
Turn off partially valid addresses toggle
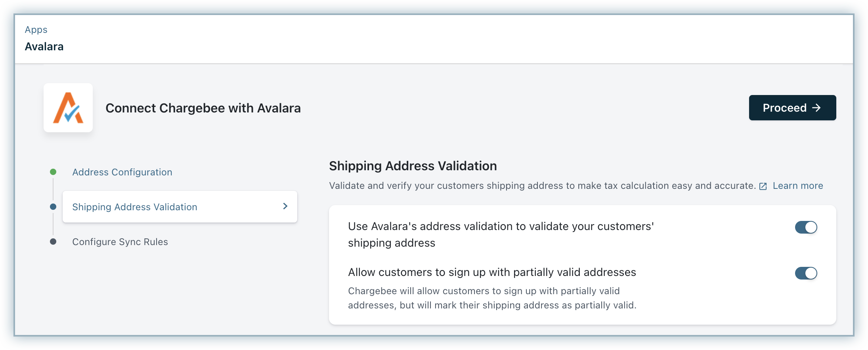tap(806, 273)
